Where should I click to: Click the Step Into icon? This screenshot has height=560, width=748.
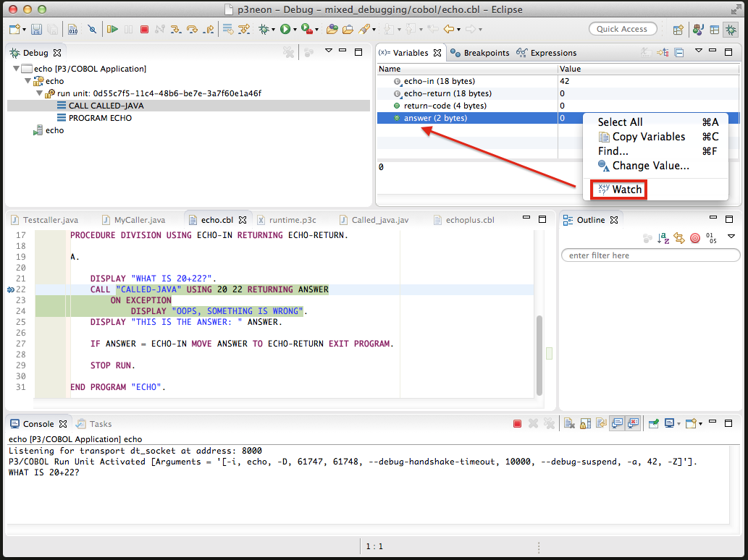(176, 30)
